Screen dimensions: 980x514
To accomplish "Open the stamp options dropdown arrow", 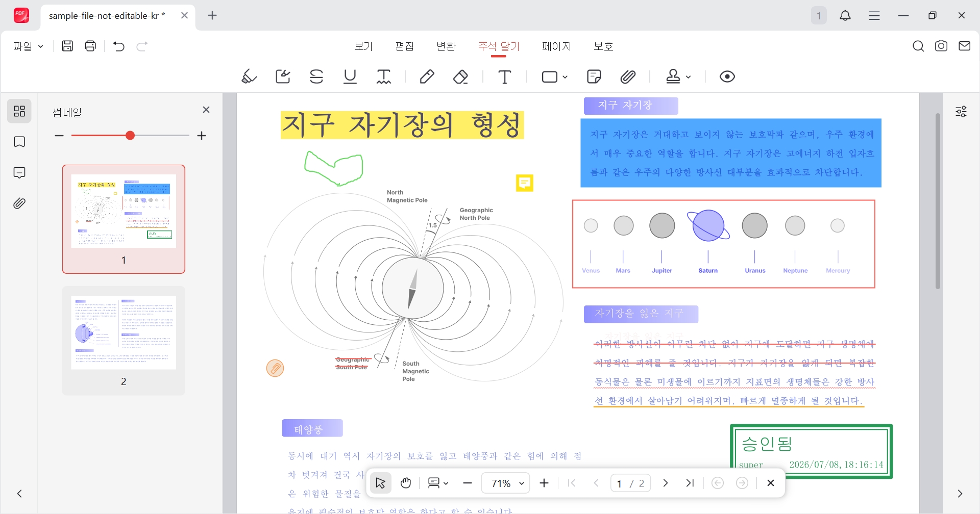I will click(x=689, y=77).
